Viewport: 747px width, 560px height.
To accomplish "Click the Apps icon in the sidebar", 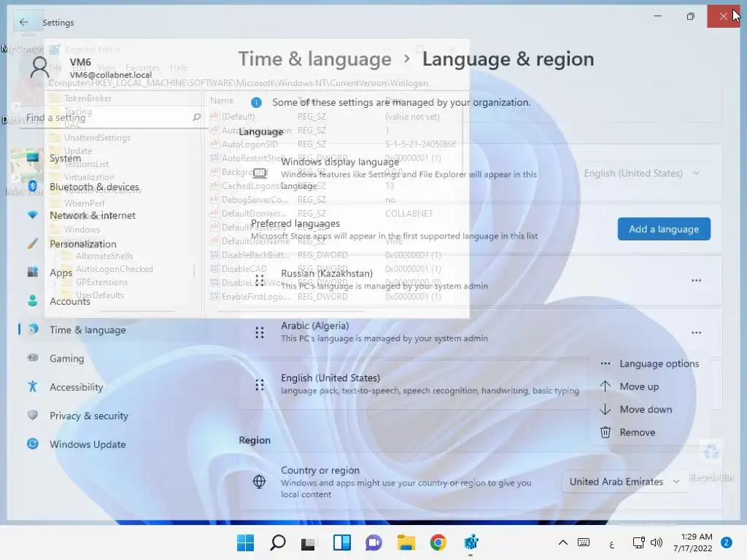I will (32, 273).
